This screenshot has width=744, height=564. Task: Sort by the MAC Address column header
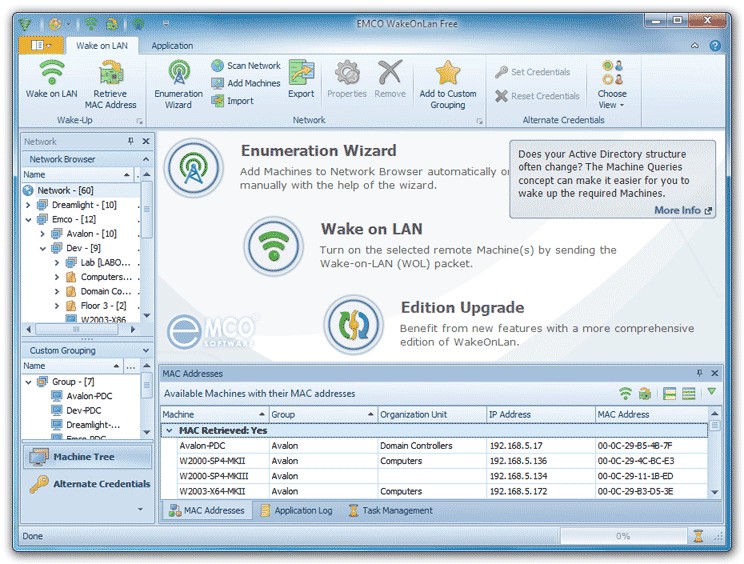pos(651,414)
